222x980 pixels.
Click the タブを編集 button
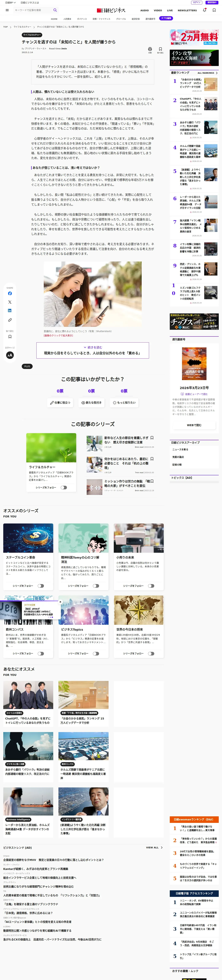(166, 18)
